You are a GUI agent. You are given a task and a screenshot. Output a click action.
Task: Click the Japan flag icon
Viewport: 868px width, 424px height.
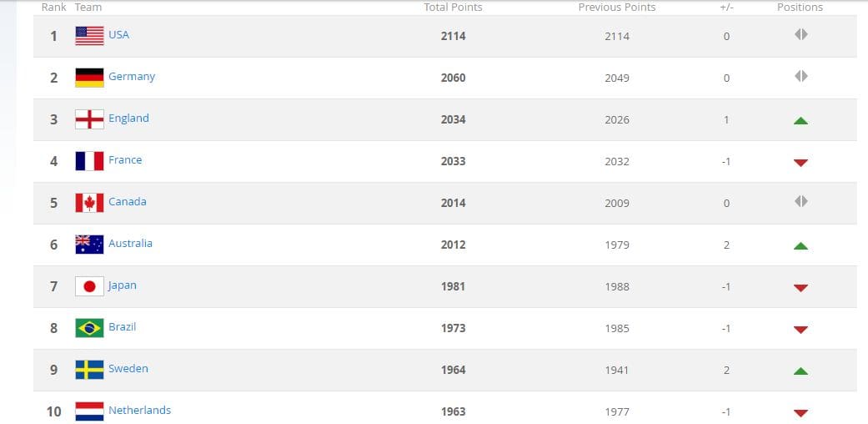(89, 286)
